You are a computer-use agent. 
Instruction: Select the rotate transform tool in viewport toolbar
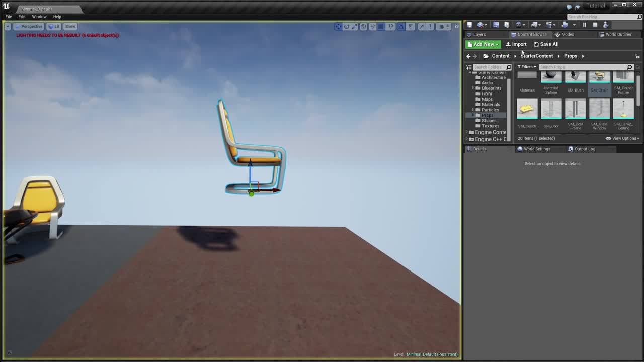[x=346, y=26]
